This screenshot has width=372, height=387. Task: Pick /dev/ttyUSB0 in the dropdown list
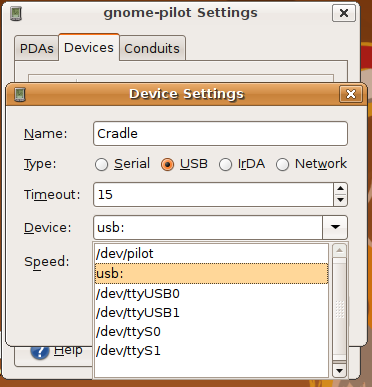coord(211,293)
